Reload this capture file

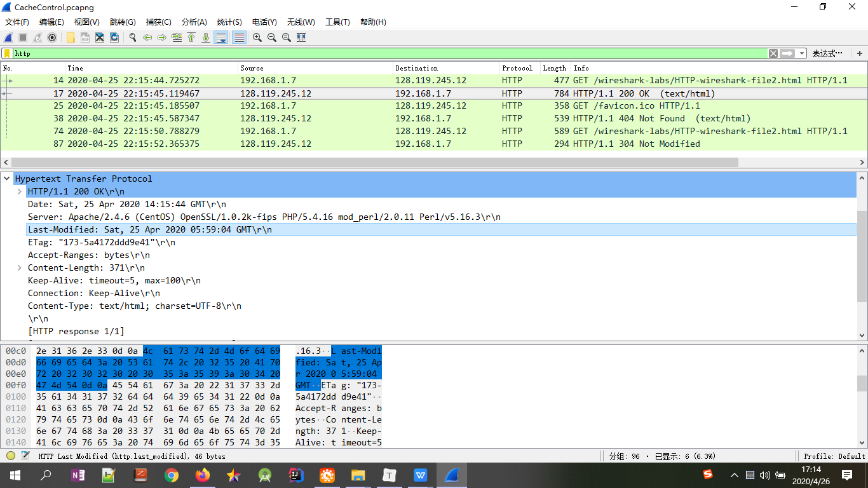114,37
